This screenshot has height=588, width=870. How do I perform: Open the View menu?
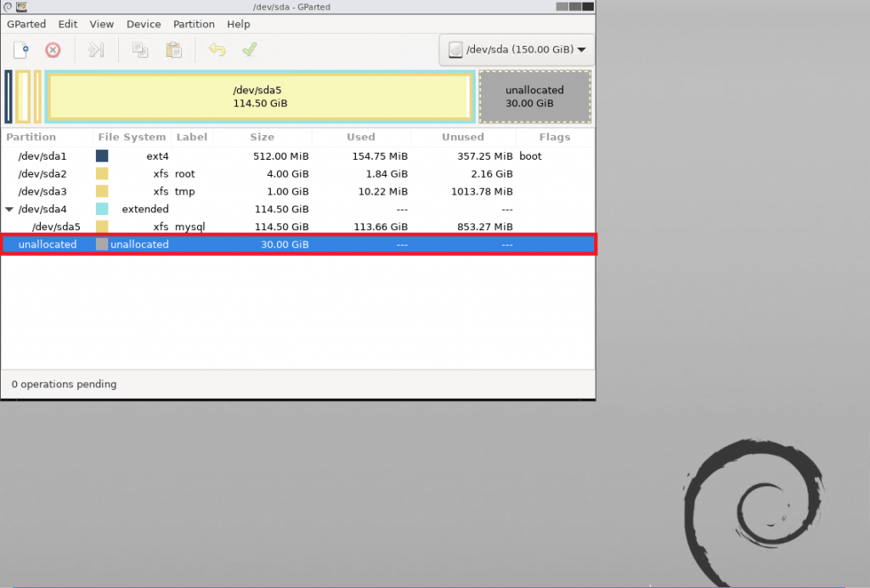(102, 25)
